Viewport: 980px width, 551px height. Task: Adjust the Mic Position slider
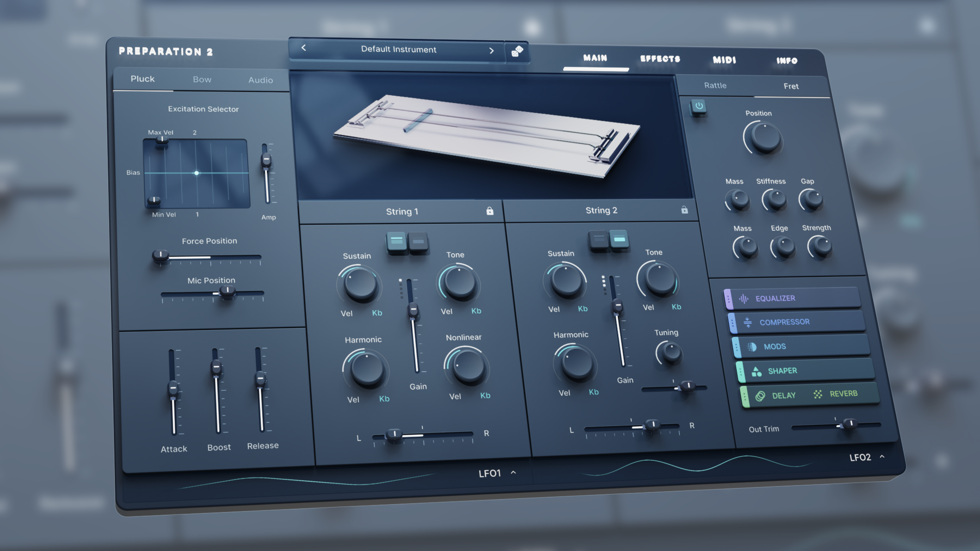point(228,292)
